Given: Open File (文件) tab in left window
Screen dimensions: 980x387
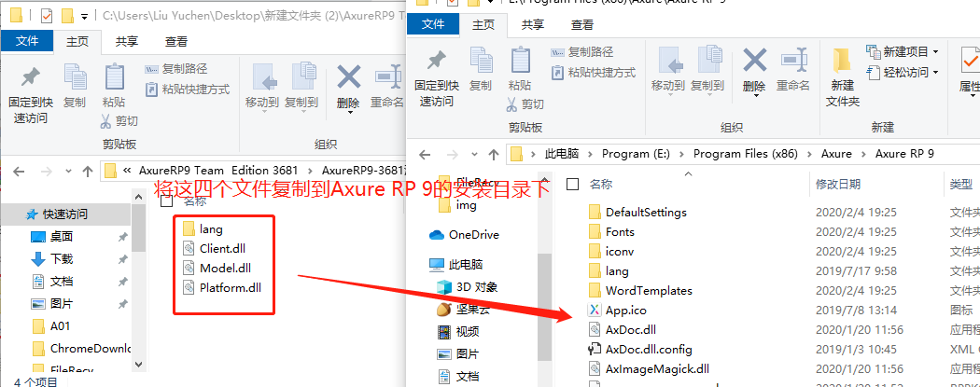Looking at the screenshot, I should pyautogui.click(x=27, y=41).
